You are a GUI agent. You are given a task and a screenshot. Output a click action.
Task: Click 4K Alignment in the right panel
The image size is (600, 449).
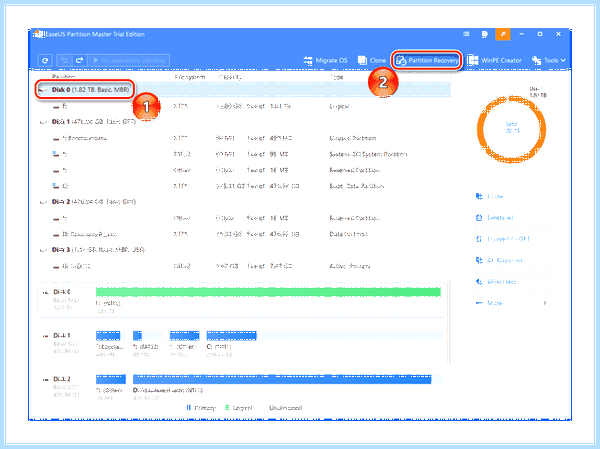pos(500,260)
